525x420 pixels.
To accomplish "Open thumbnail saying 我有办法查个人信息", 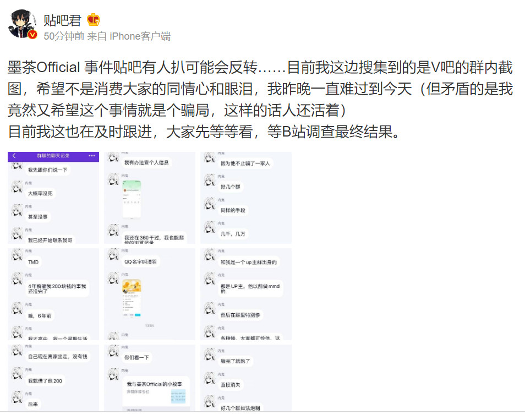I will pyautogui.click(x=150, y=198).
